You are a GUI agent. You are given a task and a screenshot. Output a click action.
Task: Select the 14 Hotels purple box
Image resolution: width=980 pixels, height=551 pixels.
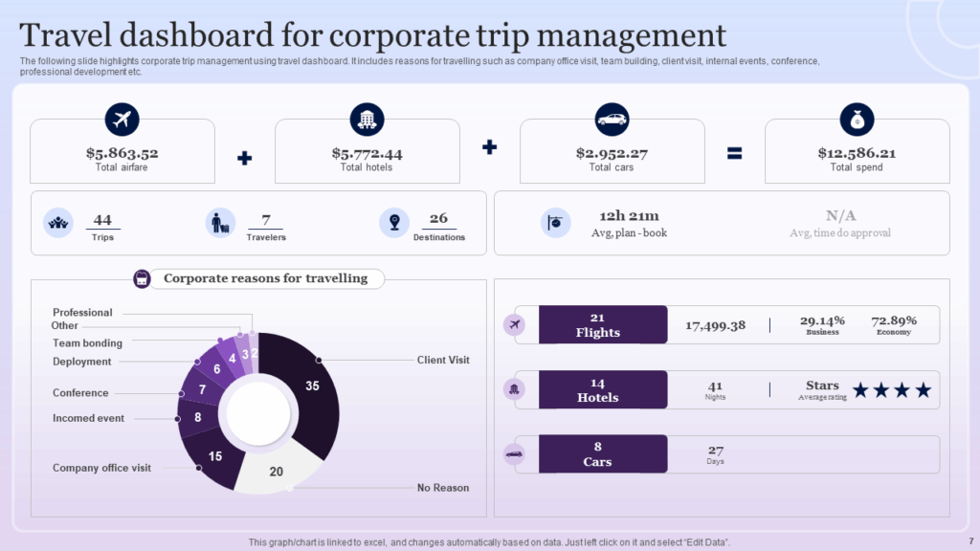tap(603, 389)
